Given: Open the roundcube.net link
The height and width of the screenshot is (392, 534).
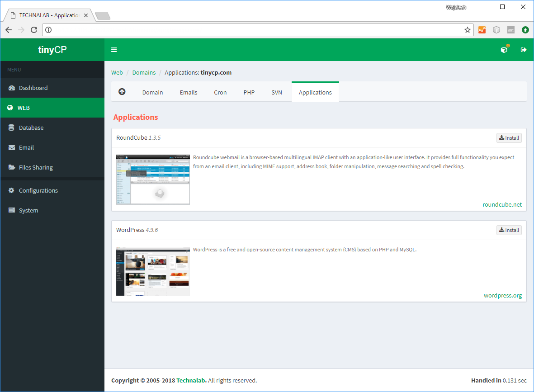Looking at the screenshot, I should (502, 204).
